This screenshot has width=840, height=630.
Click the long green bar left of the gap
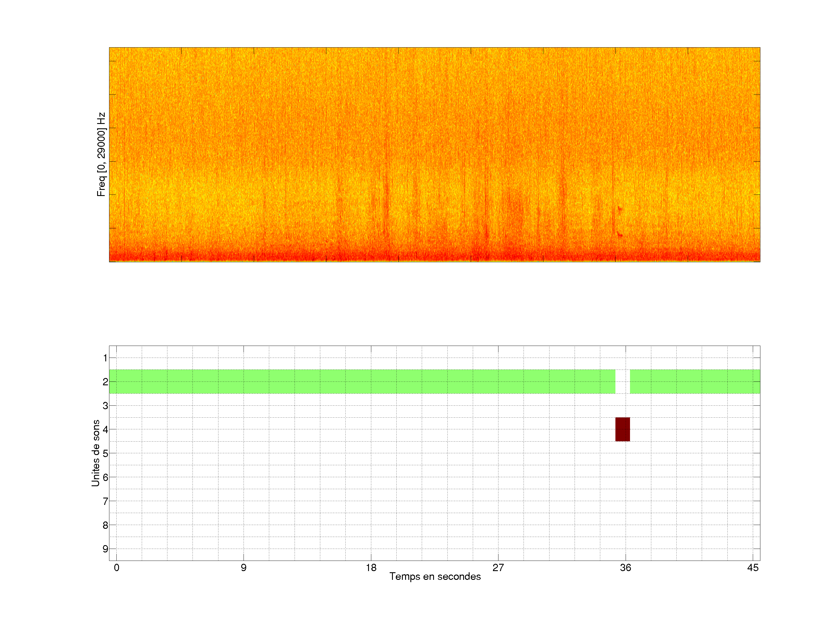362,381
